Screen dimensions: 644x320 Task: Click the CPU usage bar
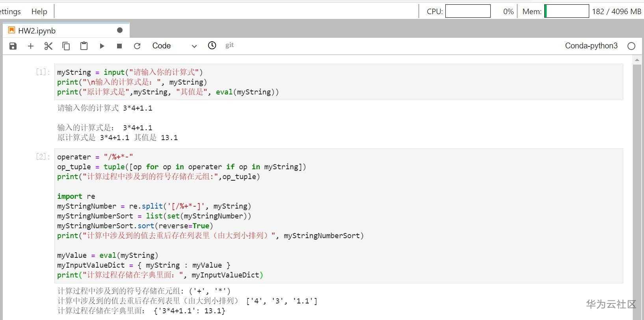pos(468,11)
